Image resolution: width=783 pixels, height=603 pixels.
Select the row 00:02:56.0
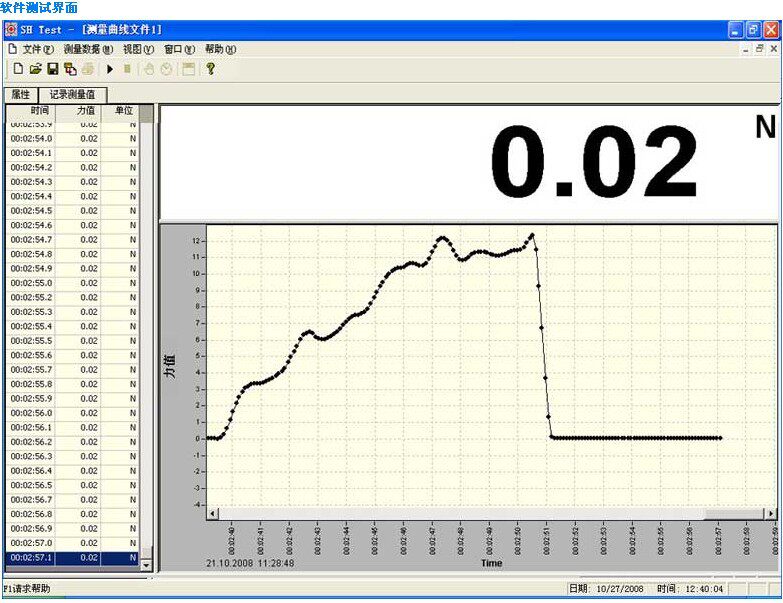(x=72, y=413)
